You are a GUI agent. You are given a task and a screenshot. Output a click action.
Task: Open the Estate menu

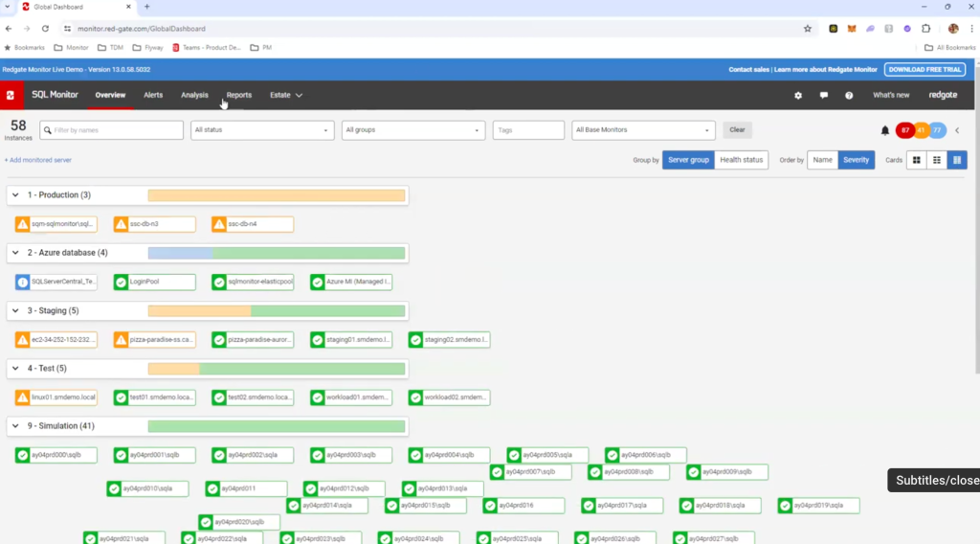[285, 95]
